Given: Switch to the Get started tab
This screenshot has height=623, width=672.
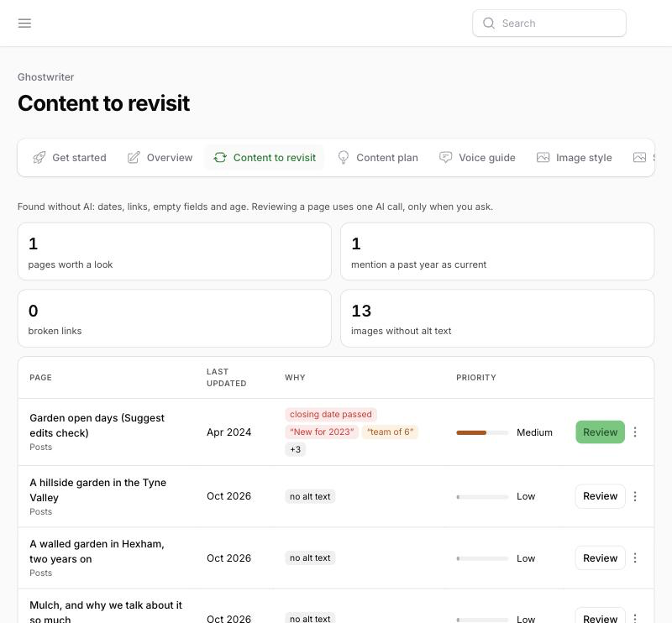Looking at the screenshot, I should point(70,158).
